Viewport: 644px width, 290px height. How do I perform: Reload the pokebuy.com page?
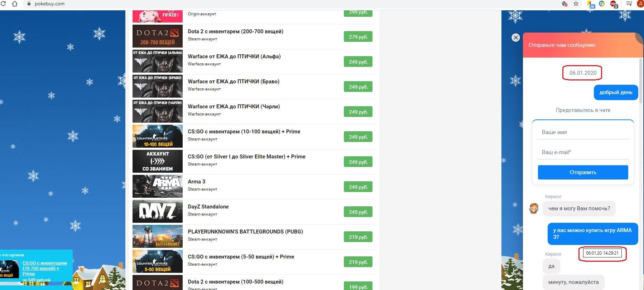(4, 4)
